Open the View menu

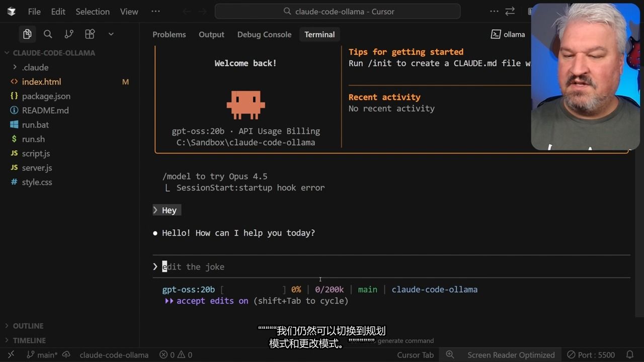(x=129, y=12)
